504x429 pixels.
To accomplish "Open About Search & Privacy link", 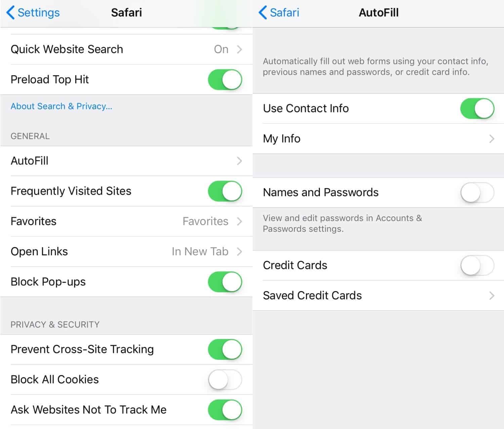I will [61, 106].
